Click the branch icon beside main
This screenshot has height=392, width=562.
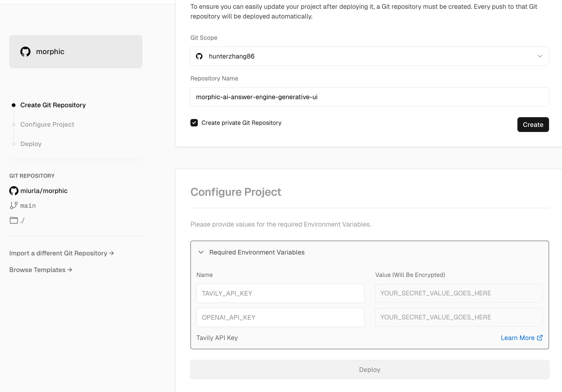pyautogui.click(x=14, y=205)
